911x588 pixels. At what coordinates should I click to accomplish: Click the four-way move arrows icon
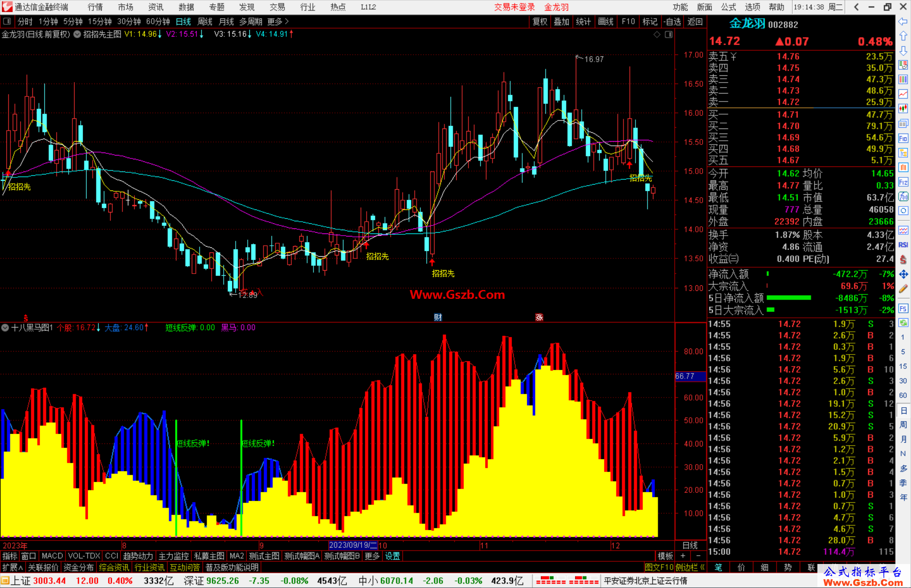(903, 274)
